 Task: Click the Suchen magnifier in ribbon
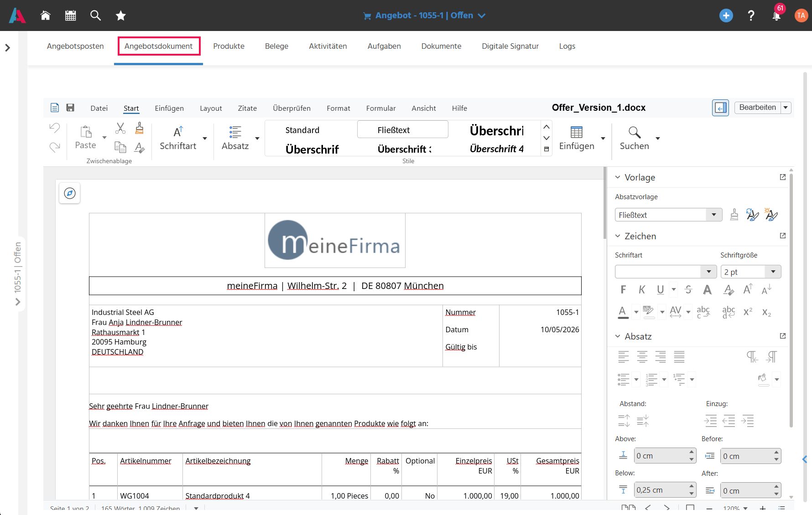[x=635, y=132]
